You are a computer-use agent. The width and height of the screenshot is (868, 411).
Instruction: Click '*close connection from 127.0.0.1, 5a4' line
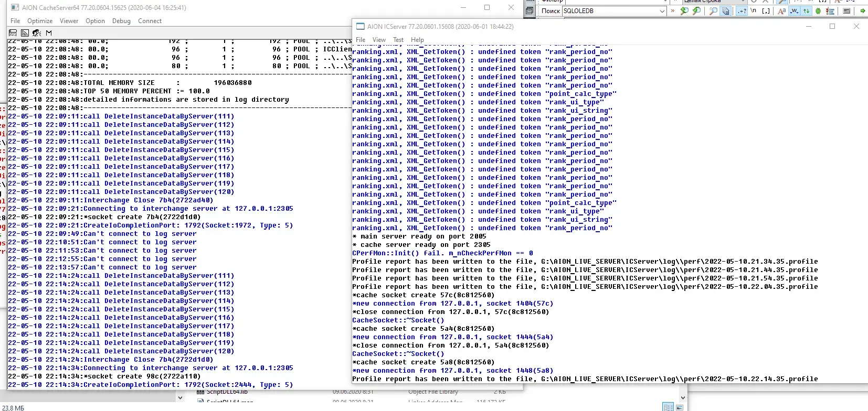(451, 345)
